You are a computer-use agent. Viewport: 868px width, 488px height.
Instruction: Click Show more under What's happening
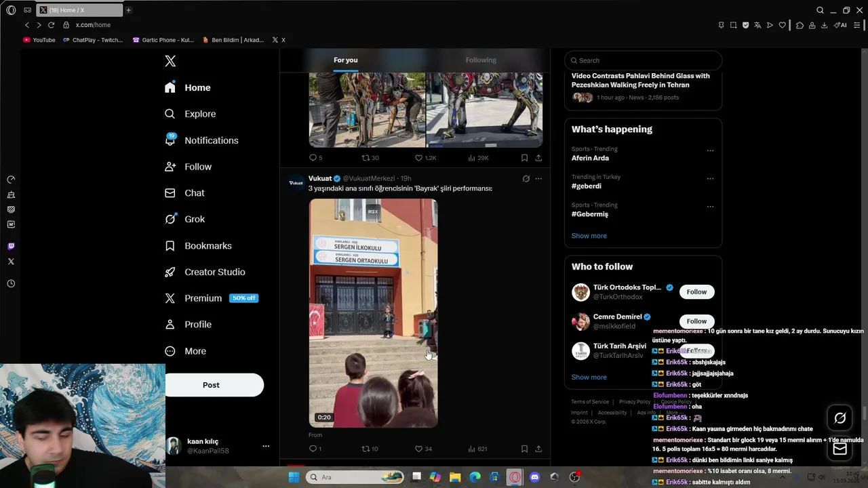(x=589, y=236)
